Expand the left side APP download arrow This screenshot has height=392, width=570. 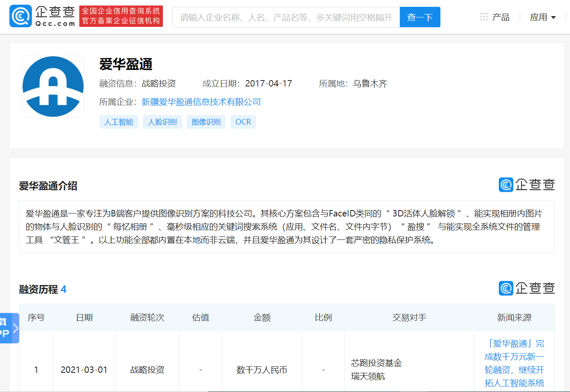tap(15, 328)
